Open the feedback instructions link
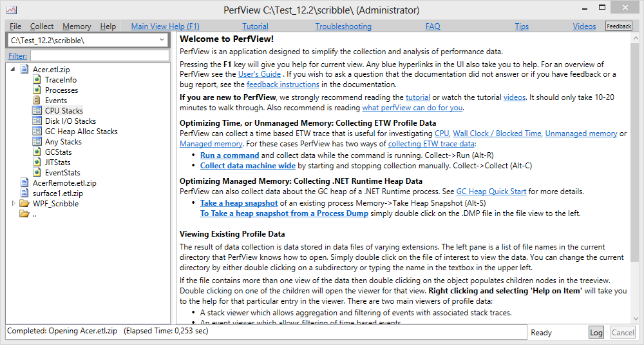 coord(283,84)
